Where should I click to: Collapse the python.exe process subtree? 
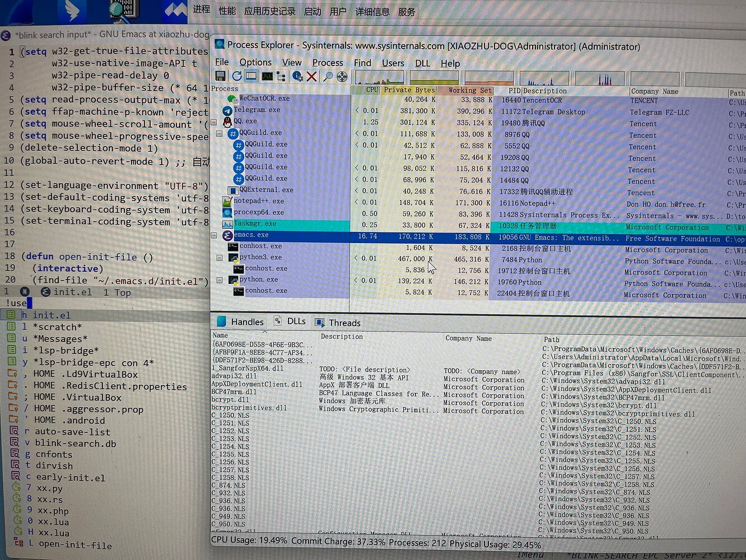click(218, 279)
